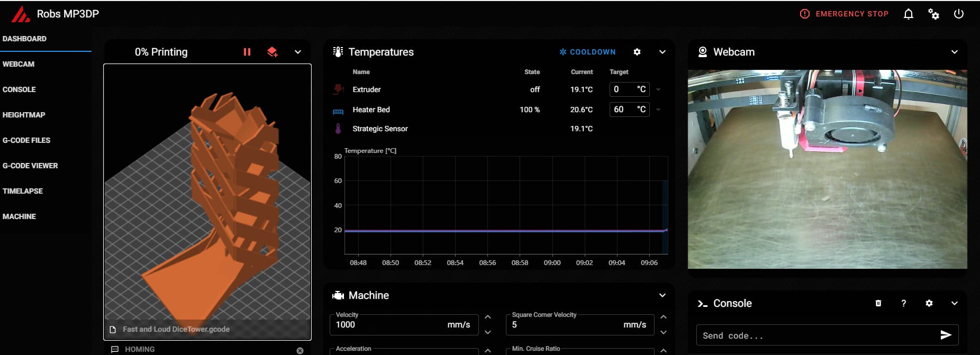Clear the console with trash icon
The width and height of the screenshot is (980, 355).
point(878,303)
